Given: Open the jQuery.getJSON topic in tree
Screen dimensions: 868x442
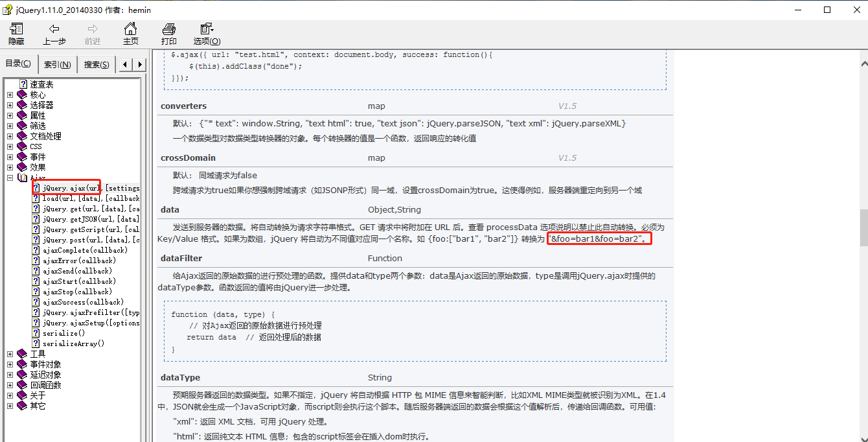Looking at the screenshot, I should point(91,219).
